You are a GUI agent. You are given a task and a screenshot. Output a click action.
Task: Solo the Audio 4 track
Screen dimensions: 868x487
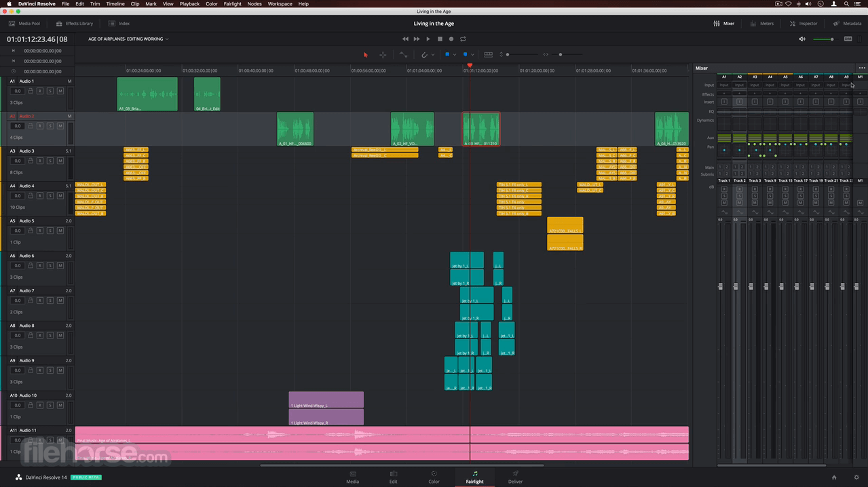[x=50, y=196]
